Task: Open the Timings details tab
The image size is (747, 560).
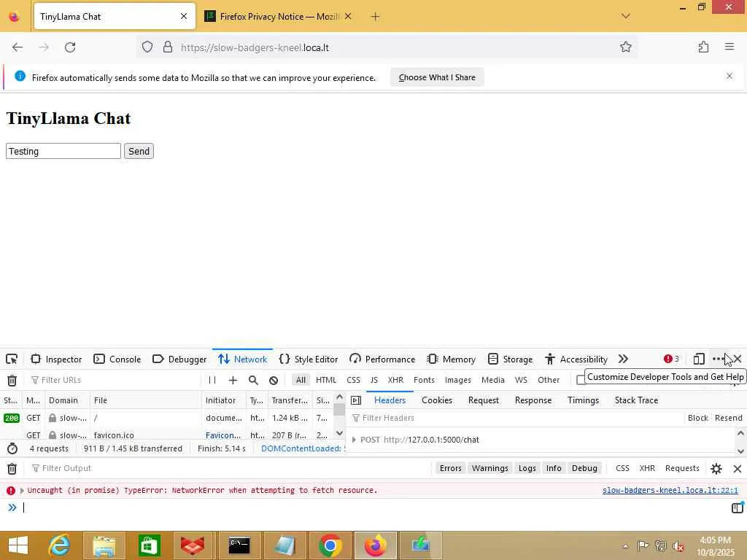Action: point(583,400)
